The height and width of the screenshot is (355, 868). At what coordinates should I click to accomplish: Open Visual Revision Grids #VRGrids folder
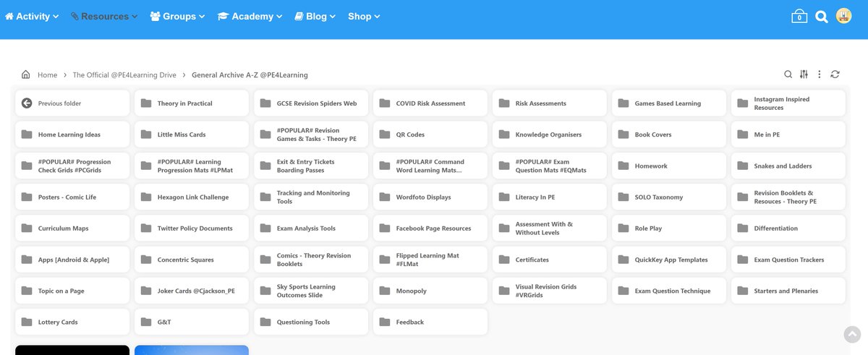tap(550, 291)
